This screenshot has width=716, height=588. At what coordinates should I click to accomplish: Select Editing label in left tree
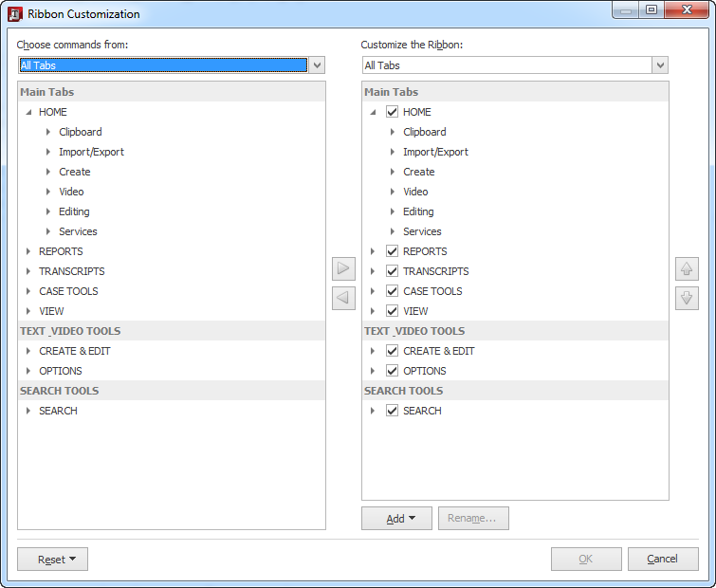74,211
